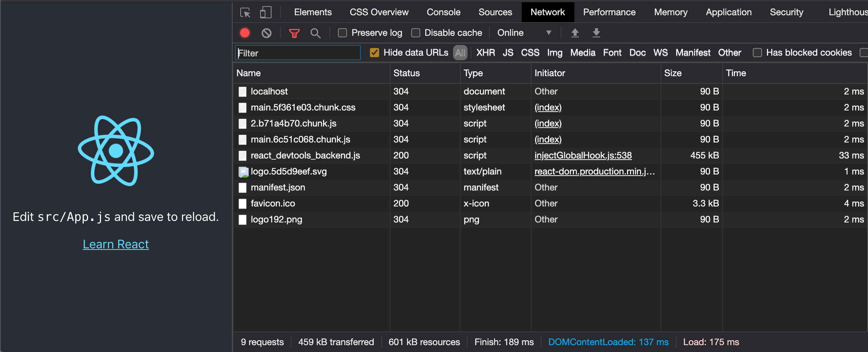This screenshot has width=868, height=352.
Task: Open react-dom.production.min.js initiator link
Action: [595, 171]
